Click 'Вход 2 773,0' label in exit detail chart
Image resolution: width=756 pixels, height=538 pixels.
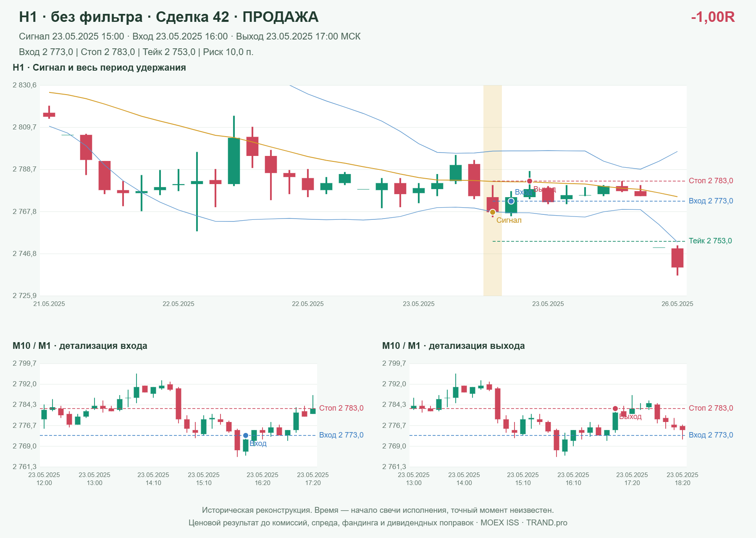(x=711, y=435)
